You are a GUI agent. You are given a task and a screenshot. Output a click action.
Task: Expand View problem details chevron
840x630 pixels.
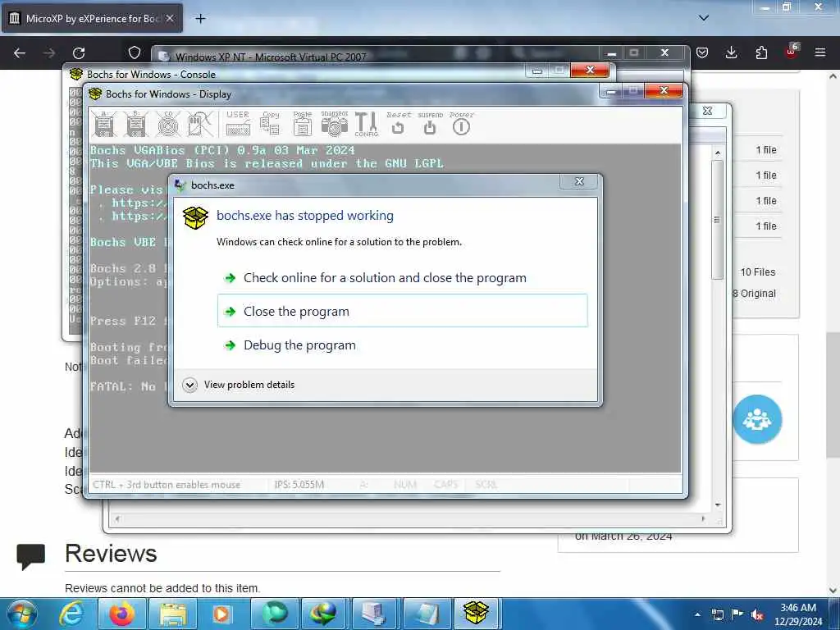[189, 385]
